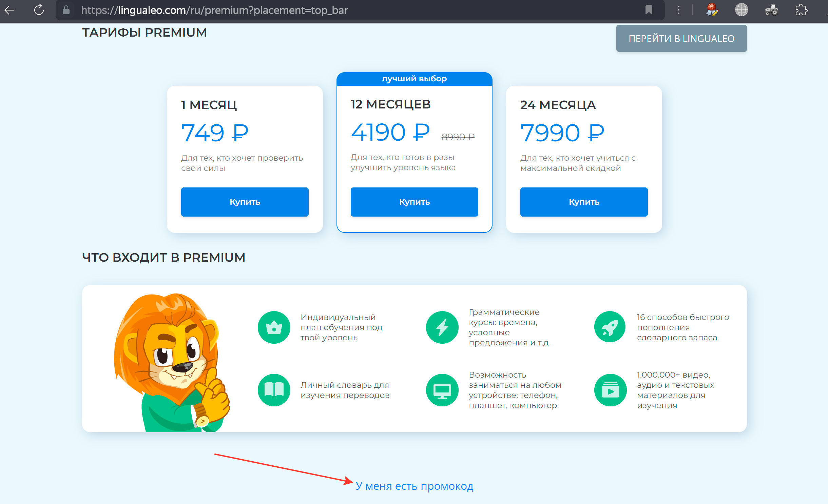Click the 24 МЕСЯЦА plan title
Screen dimensions: 828x504
click(x=558, y=105)
